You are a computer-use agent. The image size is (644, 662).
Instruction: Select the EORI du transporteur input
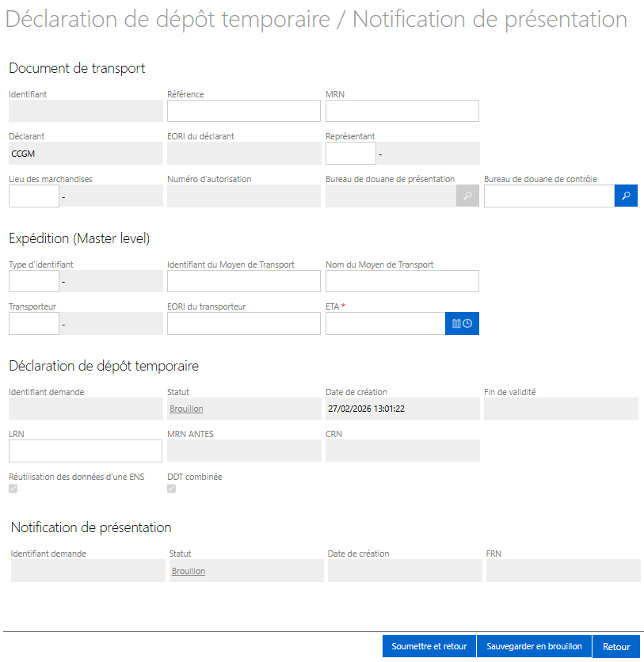[243, 323]
